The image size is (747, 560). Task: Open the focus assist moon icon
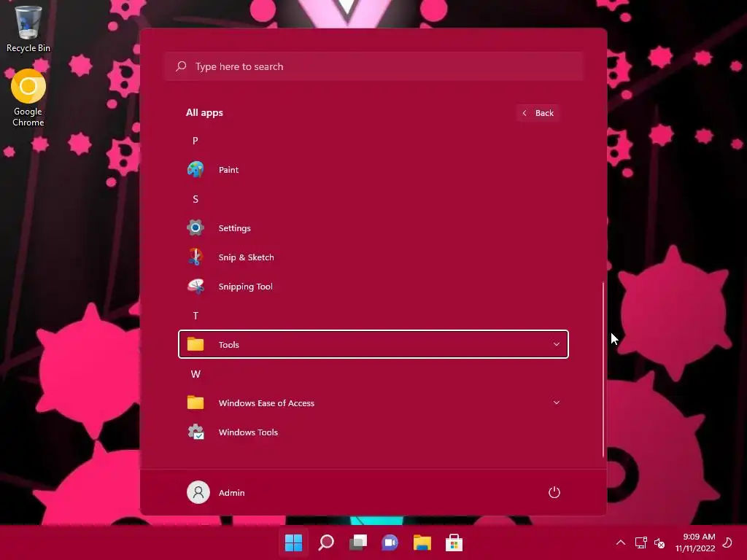pyautogui.click(x=727, y=542)
